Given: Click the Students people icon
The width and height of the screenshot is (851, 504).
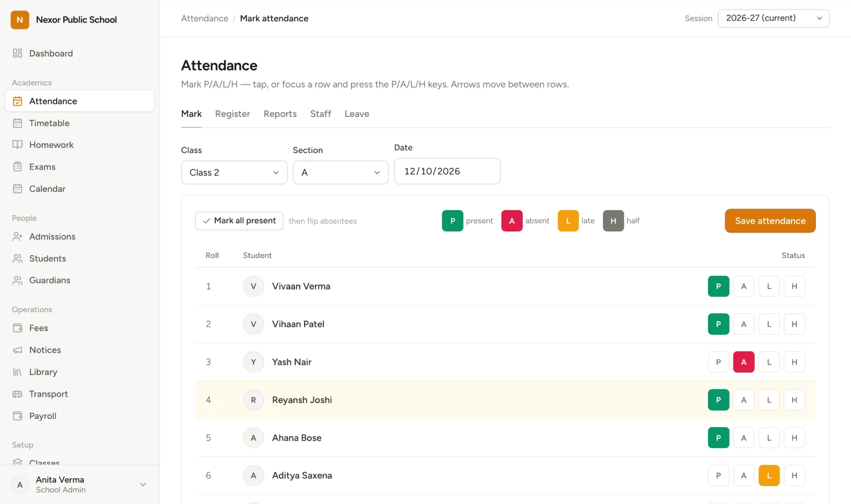Looking at the screenshot, I should coord(17,259).
